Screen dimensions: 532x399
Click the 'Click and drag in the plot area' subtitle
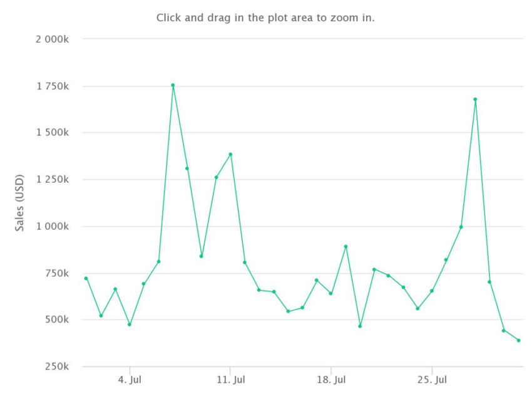[x=265, y=18]
